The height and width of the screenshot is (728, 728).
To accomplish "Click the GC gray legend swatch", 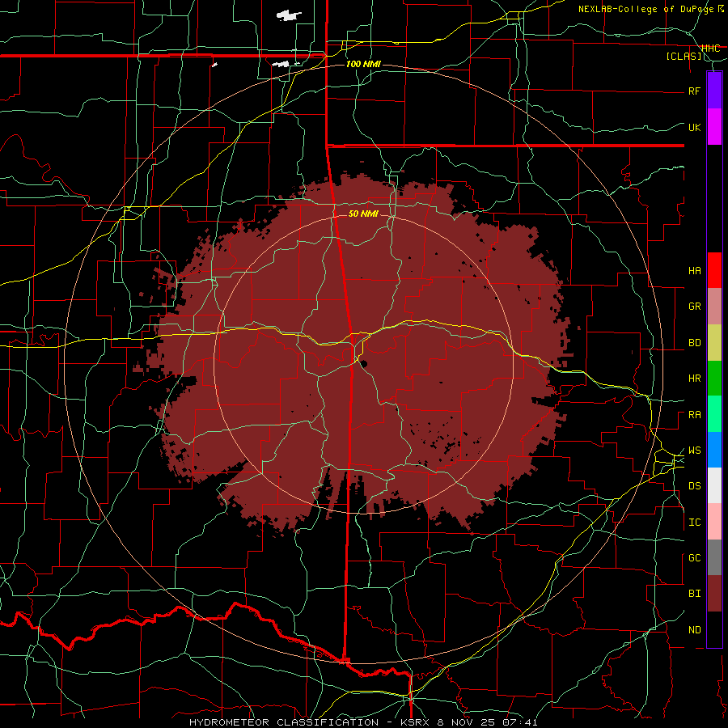I will (714, 557).
